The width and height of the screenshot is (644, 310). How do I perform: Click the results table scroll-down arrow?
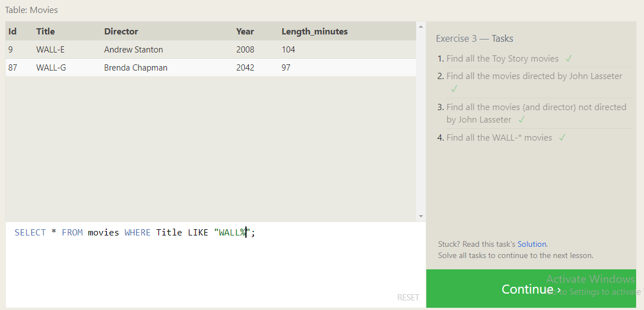pos(420,216)
